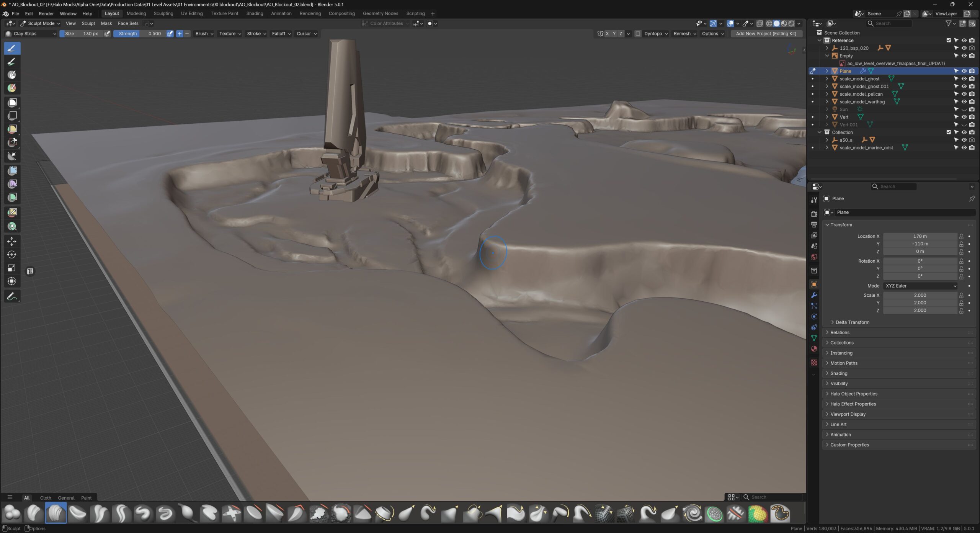This screenshot has width=980, height=533.
Task: Select the Move tool in left toolbar
Action: (x=11, y=241)
